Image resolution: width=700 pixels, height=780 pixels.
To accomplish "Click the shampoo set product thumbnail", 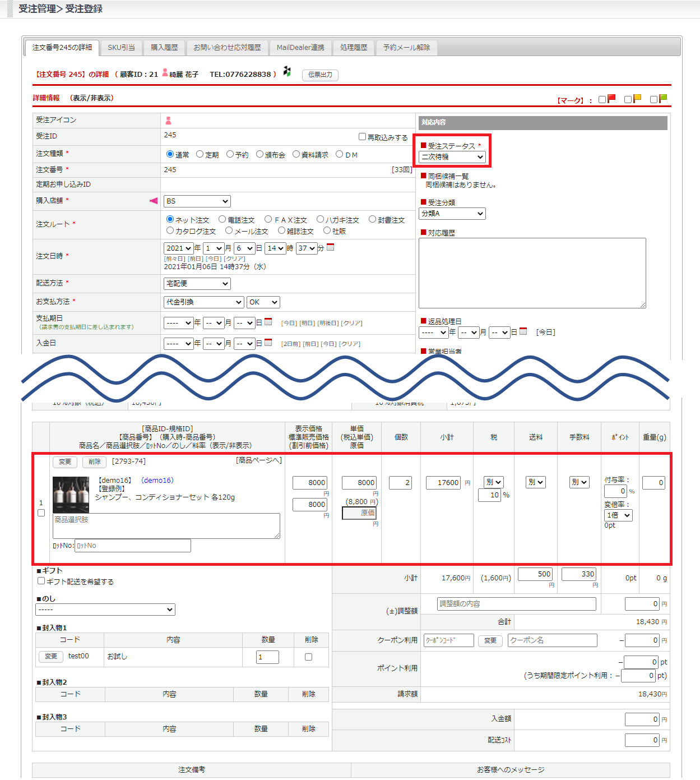I will pyautogui.click(x=71, y=495).
